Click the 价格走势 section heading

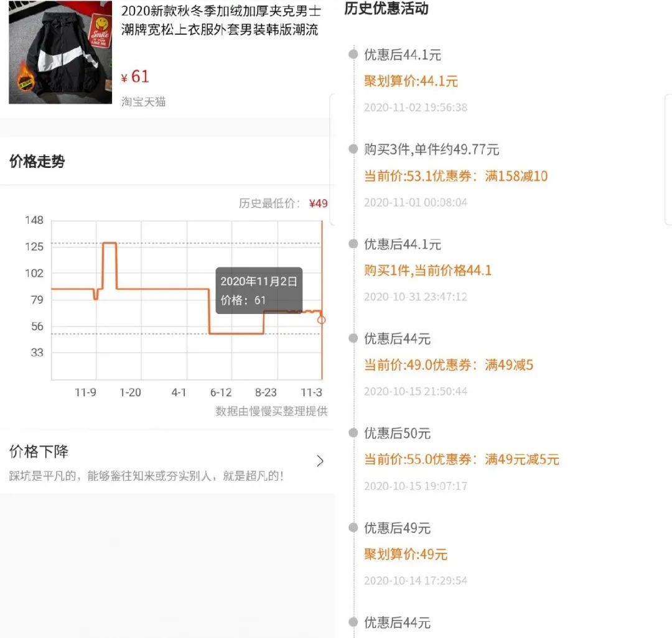tap(37, 162)
